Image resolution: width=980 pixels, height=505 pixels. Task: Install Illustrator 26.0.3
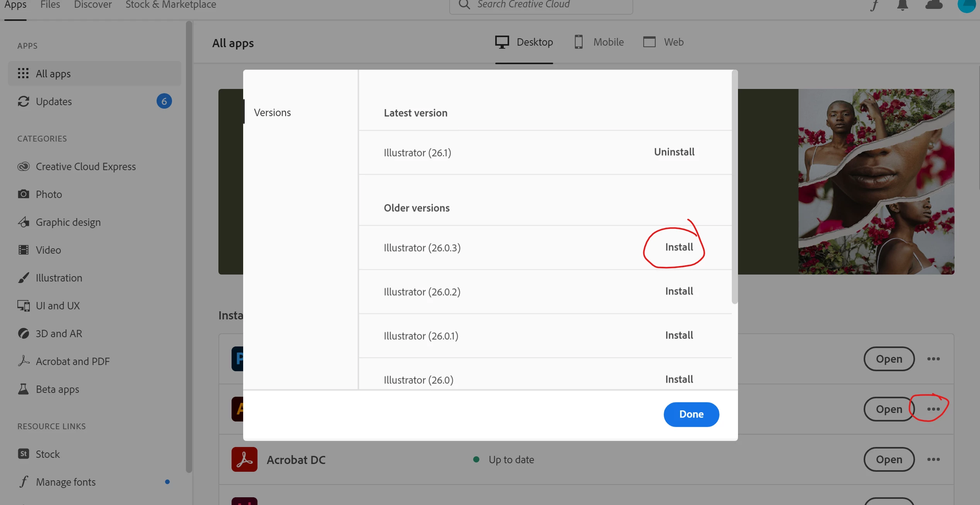pos(679,247)
